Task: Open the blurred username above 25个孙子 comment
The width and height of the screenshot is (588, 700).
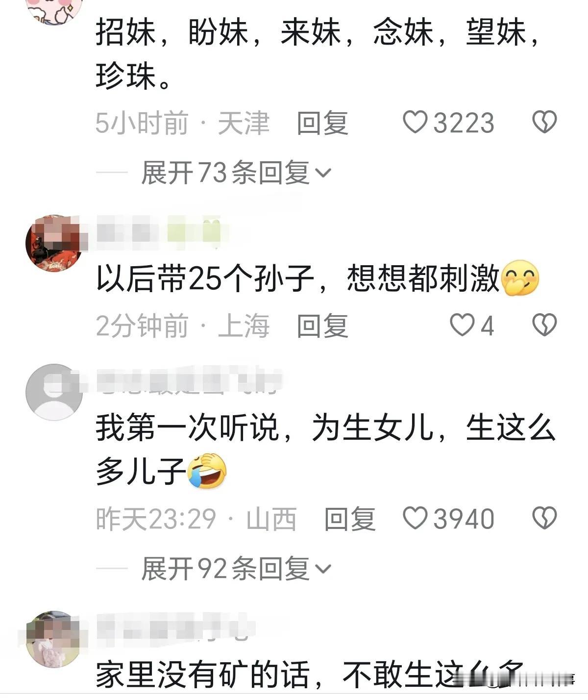Action: click(162, 231)
